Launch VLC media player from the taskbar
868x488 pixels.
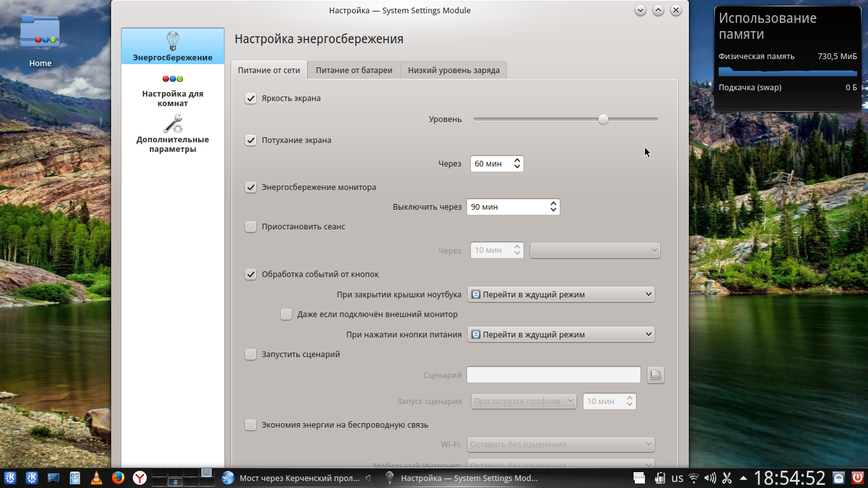pos(96,478)
